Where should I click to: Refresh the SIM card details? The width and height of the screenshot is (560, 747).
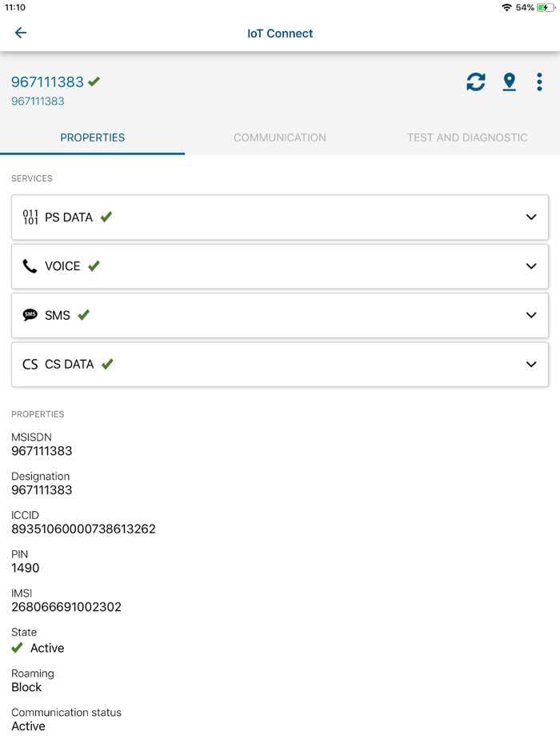point(476,82)
